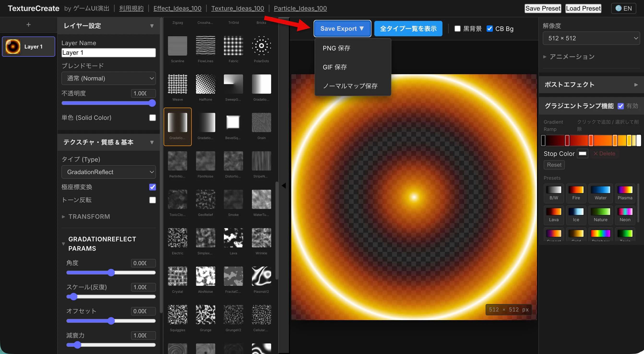Choose ノーマルマップ保存 from export menu
Screen dimensions: 644x354
tap(352, 86)
